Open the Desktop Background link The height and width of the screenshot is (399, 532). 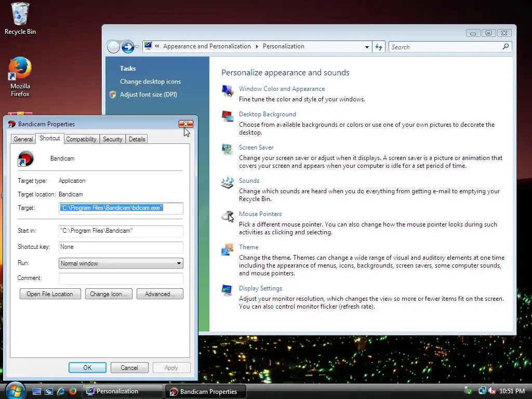coord(268,114)
